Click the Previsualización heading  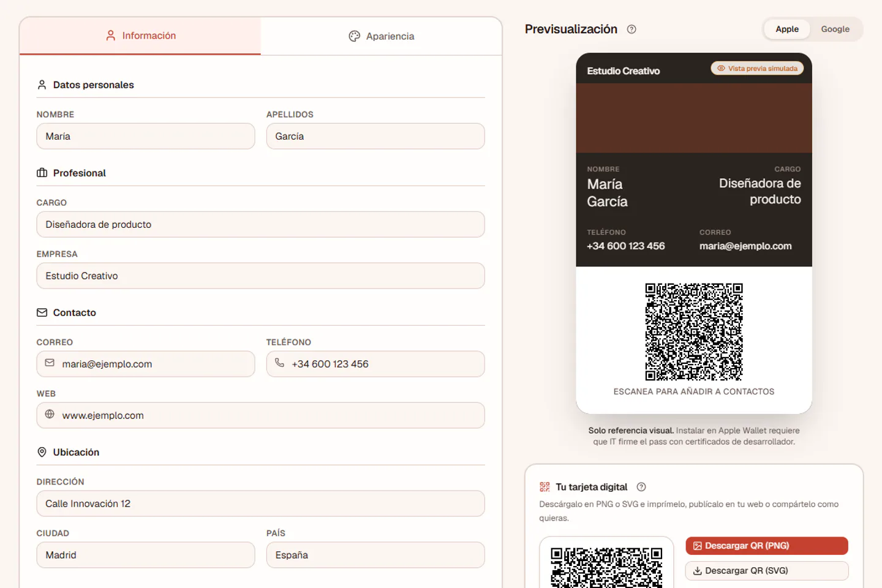pos(571,29)
